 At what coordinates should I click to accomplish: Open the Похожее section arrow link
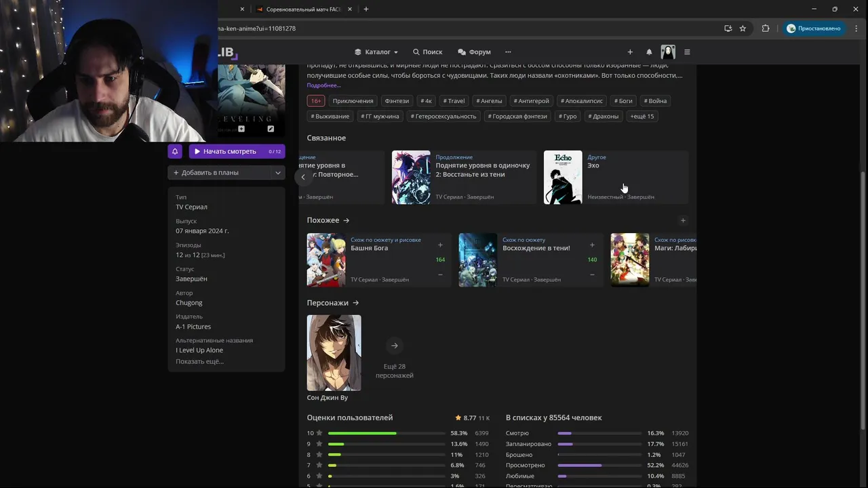[328, 220]
